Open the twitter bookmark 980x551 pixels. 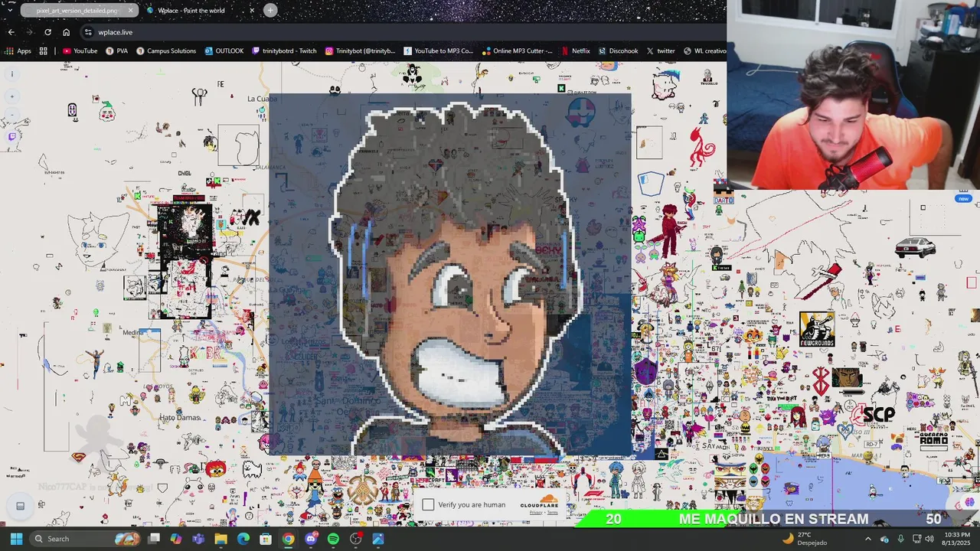click(x=661, y=51)
